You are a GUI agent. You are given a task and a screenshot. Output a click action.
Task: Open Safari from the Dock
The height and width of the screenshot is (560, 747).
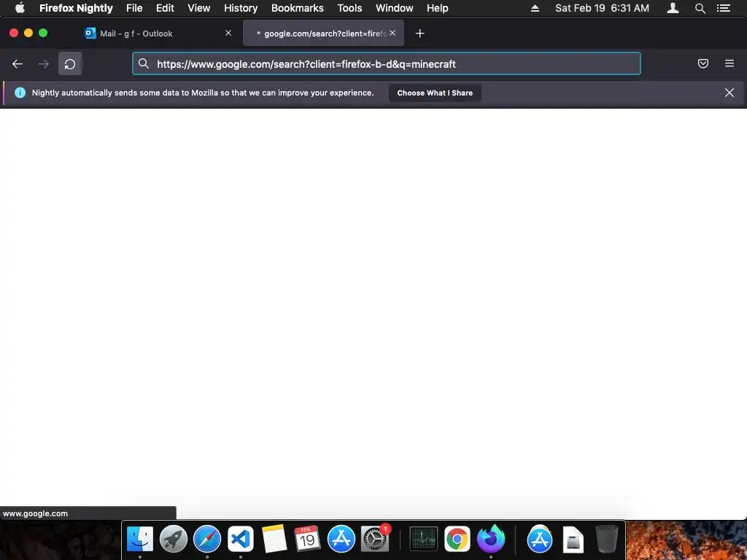point(206,539)
